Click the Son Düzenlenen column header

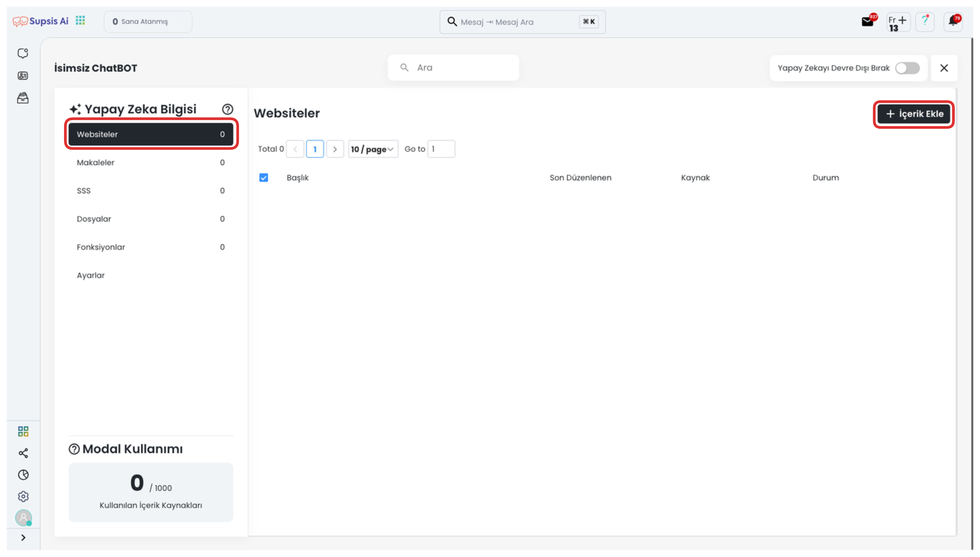click(x=580, y=178)
